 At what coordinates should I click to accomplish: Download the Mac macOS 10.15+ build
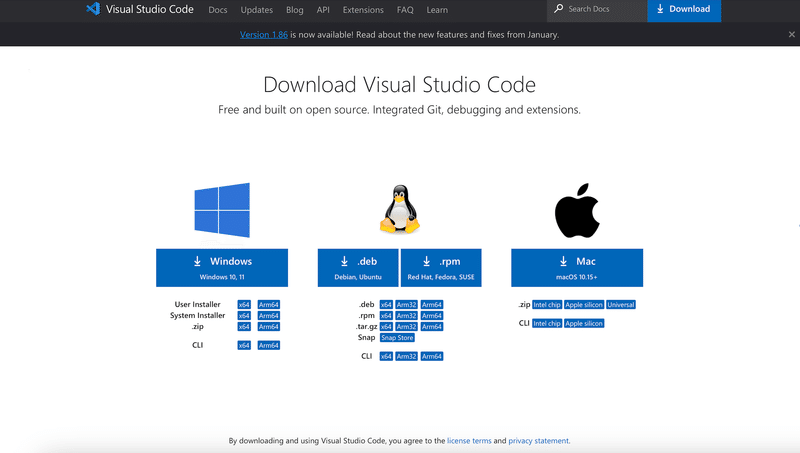pos(577,268)
